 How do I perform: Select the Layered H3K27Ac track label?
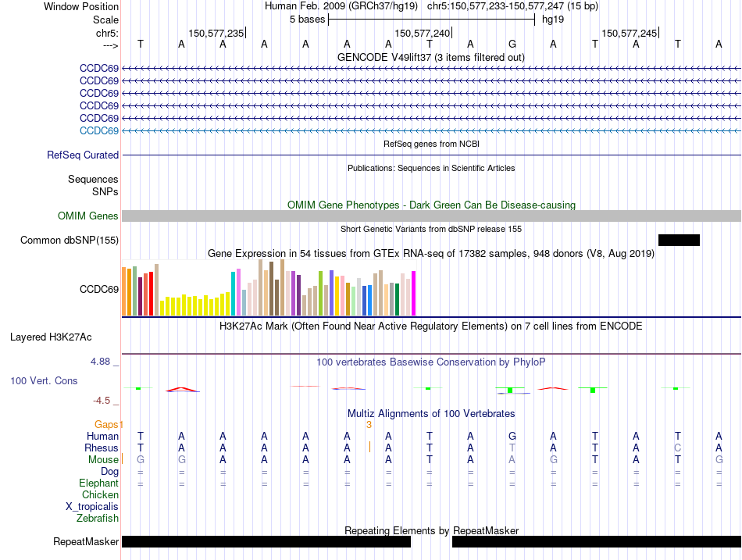click(x=51, y=337)
